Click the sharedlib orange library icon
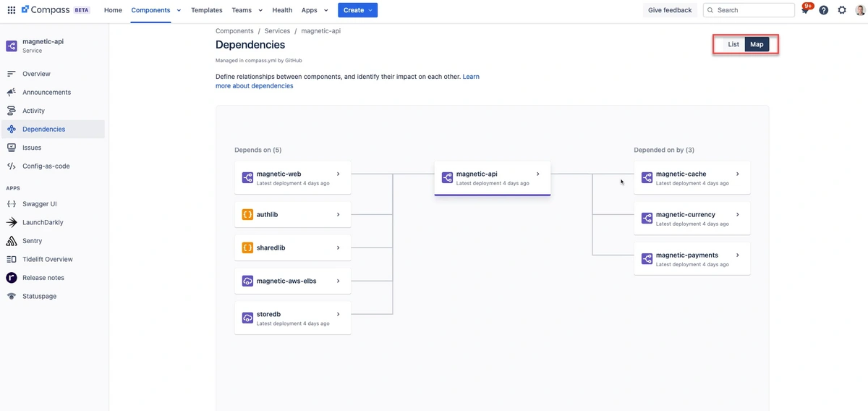The image size is (868, 411). click(x=247, y=248)
